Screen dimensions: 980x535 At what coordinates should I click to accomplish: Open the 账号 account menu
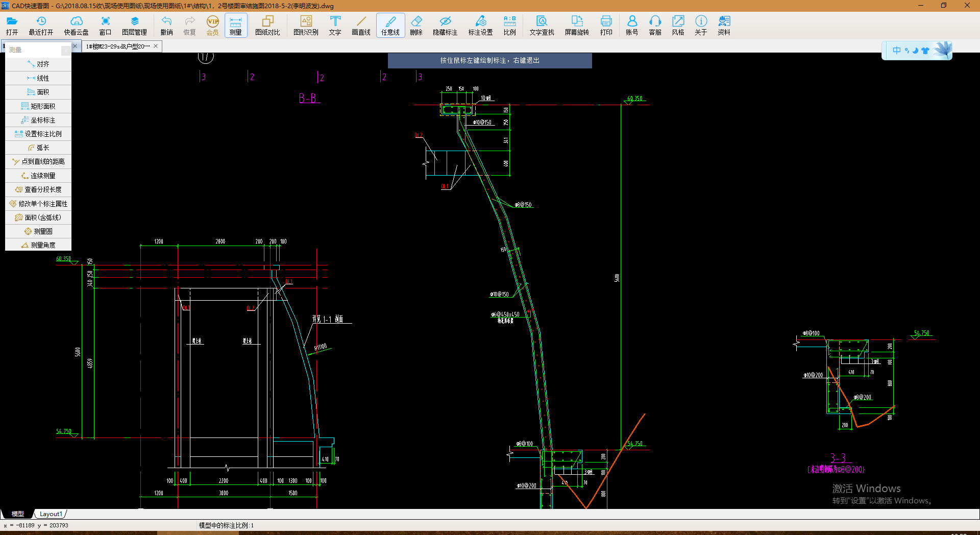[632, 26]
